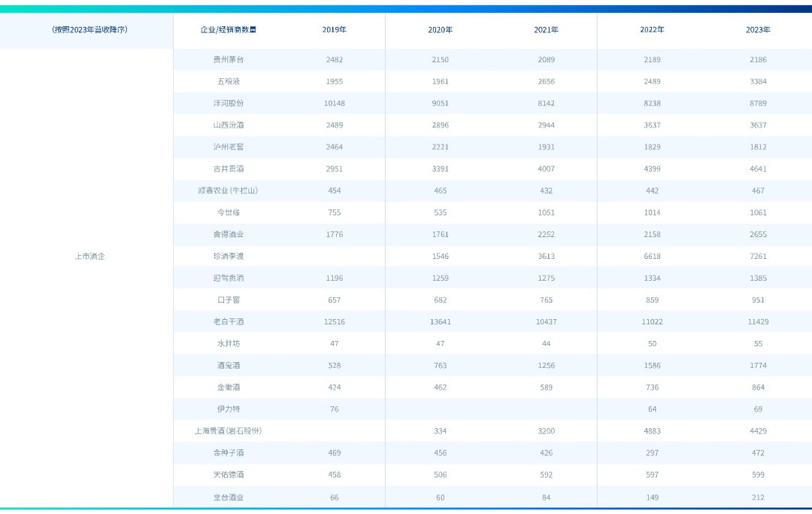
Task: Select 迎驾贡酒's 2021 value 1275
Action: pyautogui.click(x=547, y=278)
